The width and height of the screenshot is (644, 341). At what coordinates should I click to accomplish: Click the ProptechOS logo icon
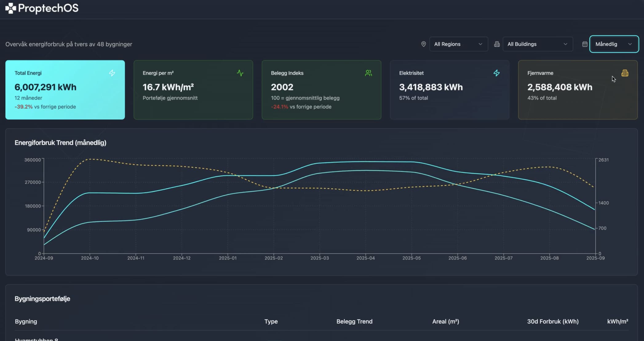click(x=10, y=8)
